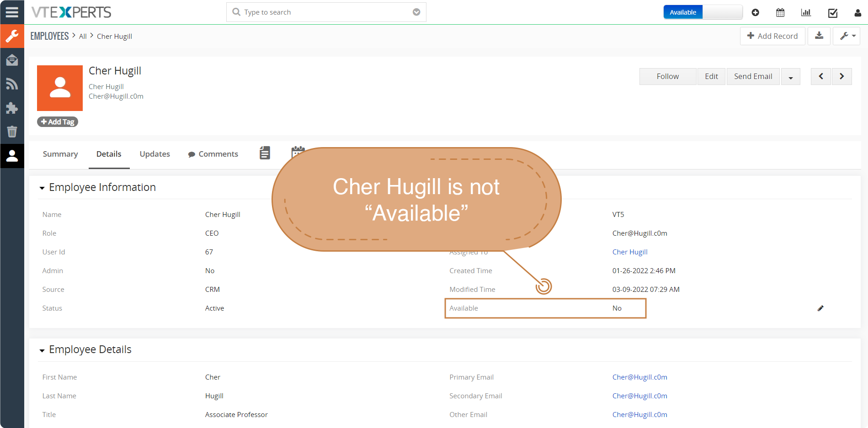This screenshot has height=428, width=868.
Task: Open the recycle bin sidebar icon
Action: pos(12,132)
